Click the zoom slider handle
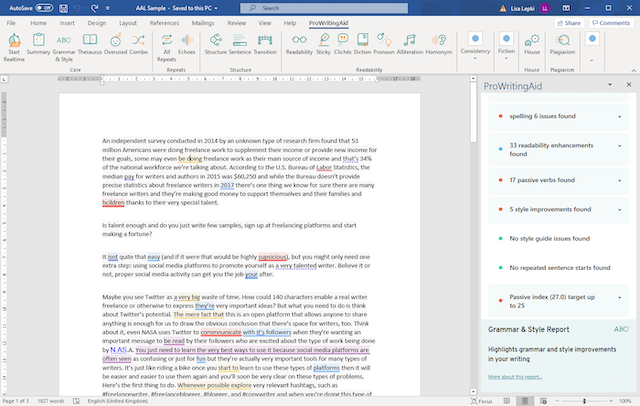 pos(584,401)
